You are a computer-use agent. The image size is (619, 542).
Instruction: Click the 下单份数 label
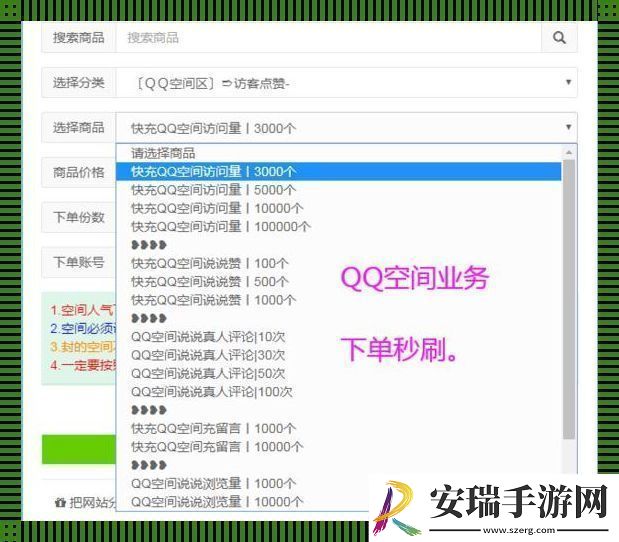(x=79, y=217)
